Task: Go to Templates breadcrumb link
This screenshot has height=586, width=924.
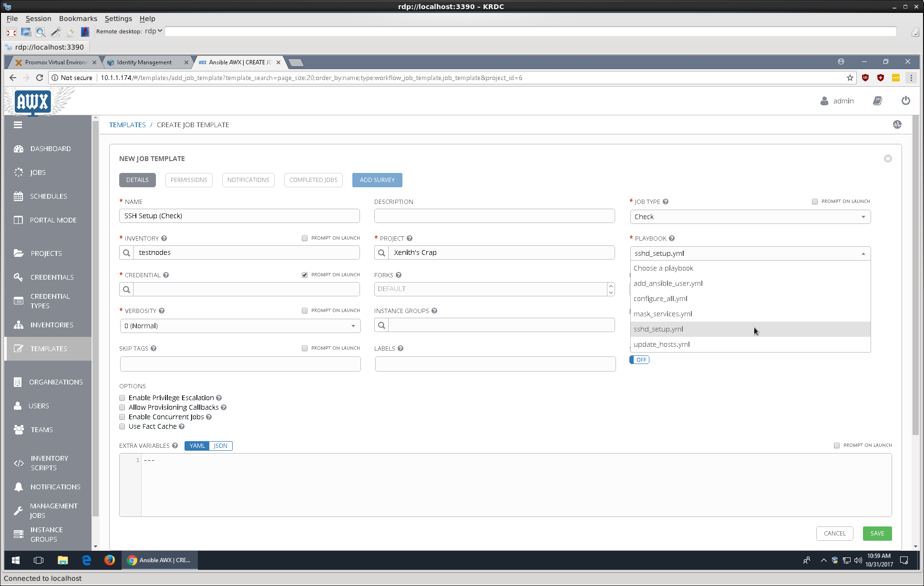Action: pyautogui.click(x=127, y=125)
